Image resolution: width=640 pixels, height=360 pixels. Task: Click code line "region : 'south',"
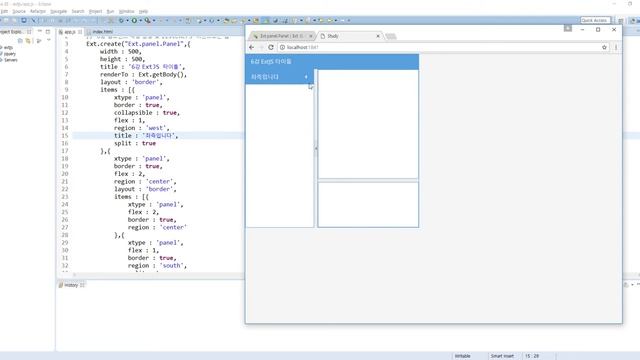157,266
